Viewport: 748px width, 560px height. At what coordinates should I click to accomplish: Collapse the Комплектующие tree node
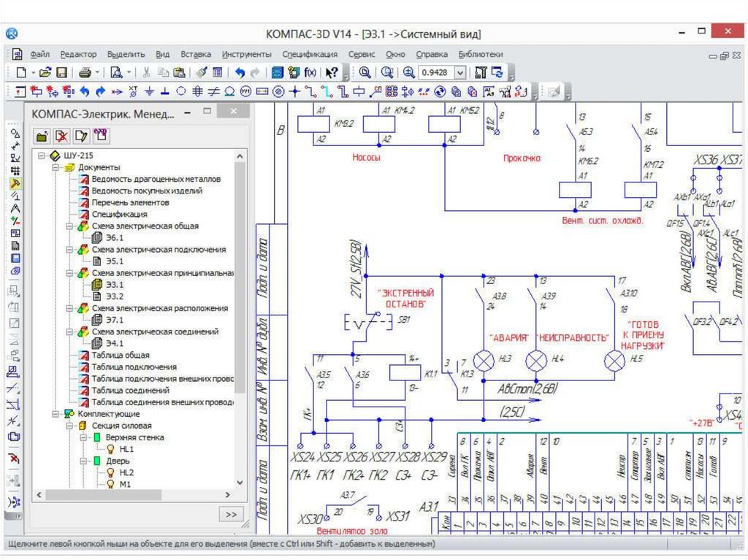click(56, 414)
